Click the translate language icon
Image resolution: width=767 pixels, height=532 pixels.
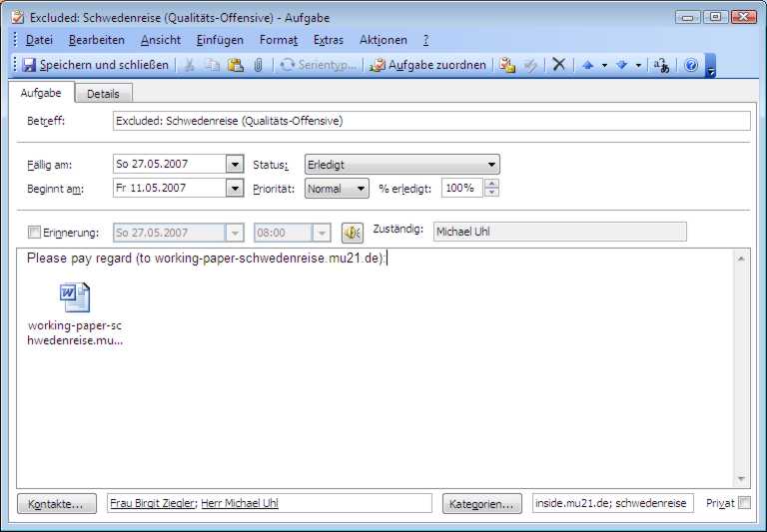pyautogui.click(x=662, y=65)
